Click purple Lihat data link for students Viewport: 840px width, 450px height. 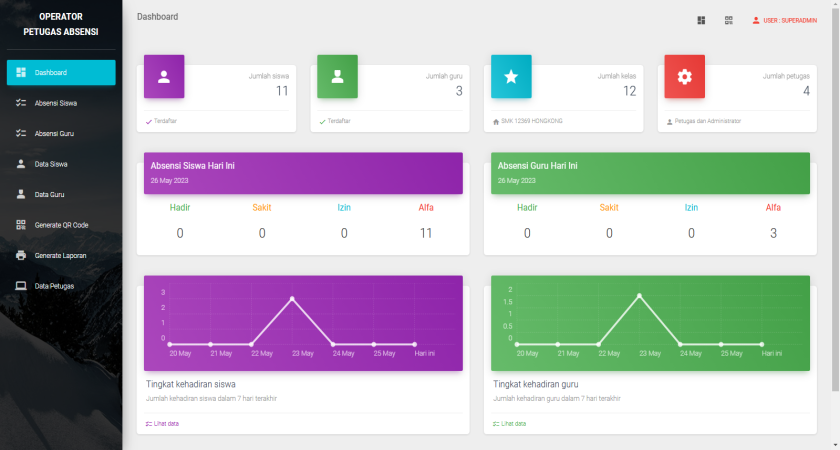click(x=162, y=423)
